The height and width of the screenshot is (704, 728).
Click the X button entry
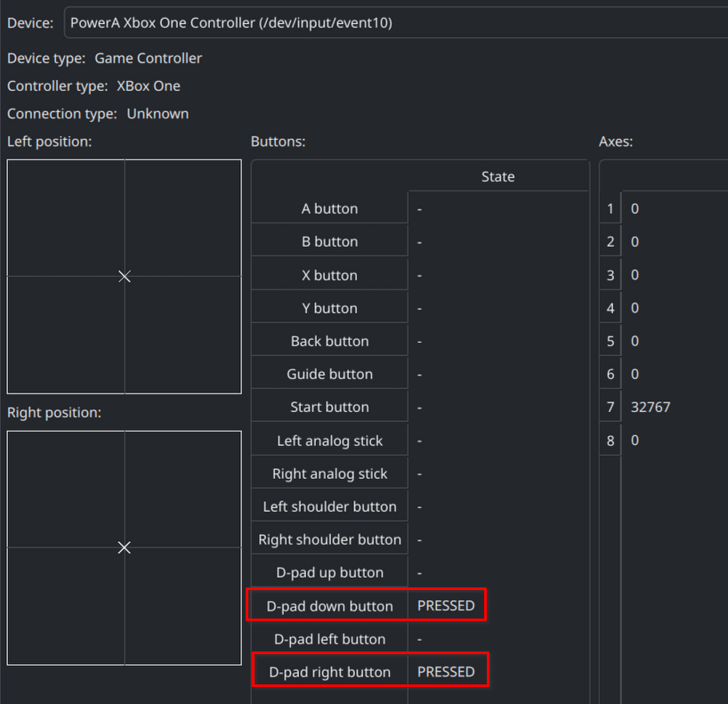tap(329, 274)
